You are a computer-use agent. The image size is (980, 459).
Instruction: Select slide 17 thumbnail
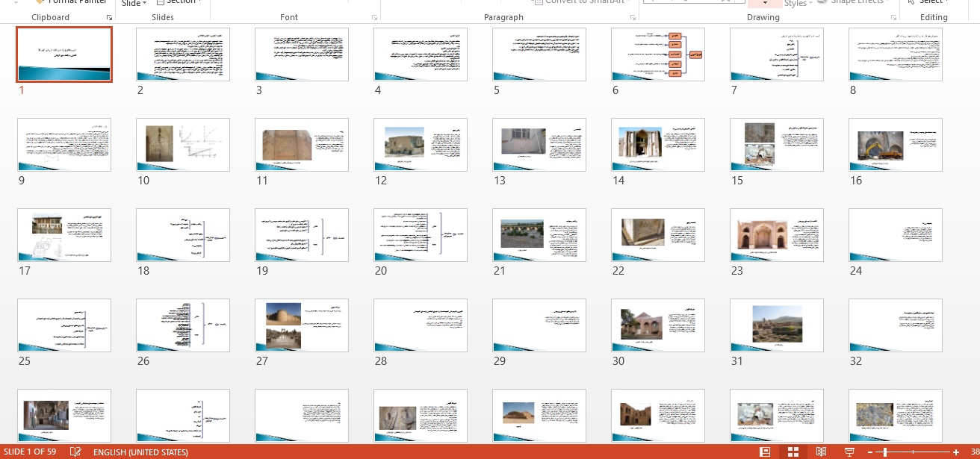click(x=64, y=235)
